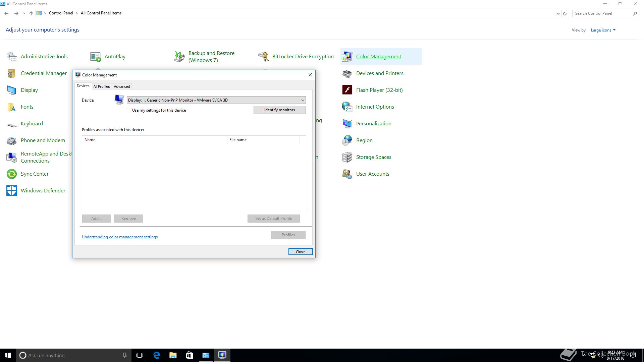Go back using the back arrow
The image size is (644, 362).
point(6,13)
